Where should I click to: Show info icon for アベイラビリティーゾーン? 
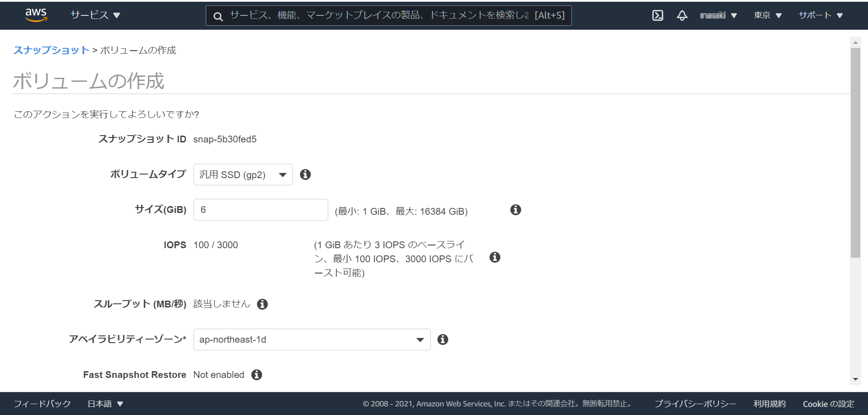tap(443, 340)
